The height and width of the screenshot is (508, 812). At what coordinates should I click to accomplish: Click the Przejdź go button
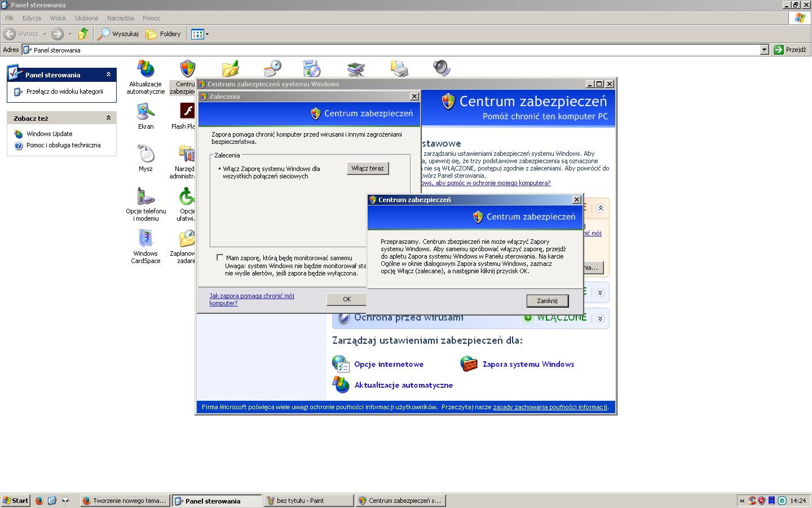click(x=790, y=50)
